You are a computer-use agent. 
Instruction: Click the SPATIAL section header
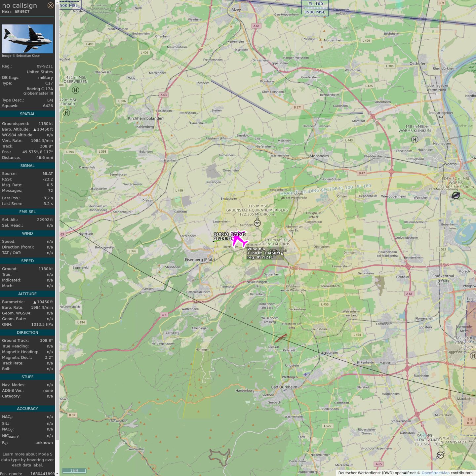coord(27,114)
